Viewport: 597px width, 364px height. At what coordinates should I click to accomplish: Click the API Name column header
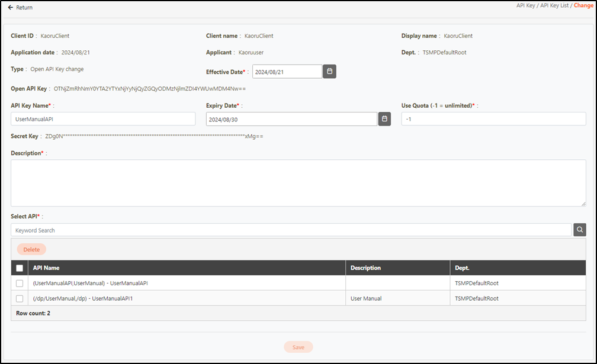(46, 268)
